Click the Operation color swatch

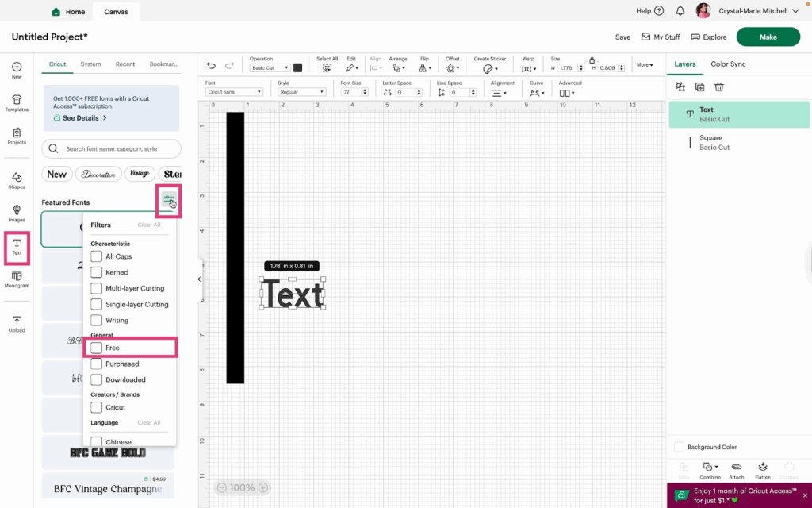(298, 68)
